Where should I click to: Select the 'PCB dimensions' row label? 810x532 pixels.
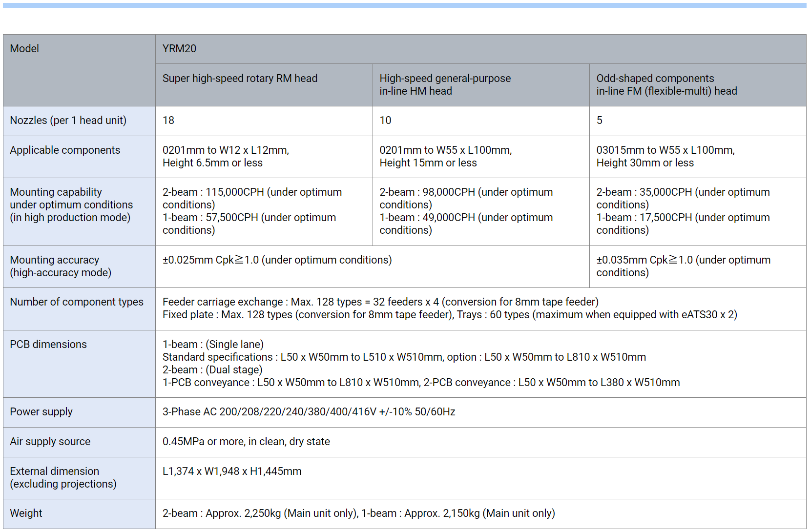79,364
